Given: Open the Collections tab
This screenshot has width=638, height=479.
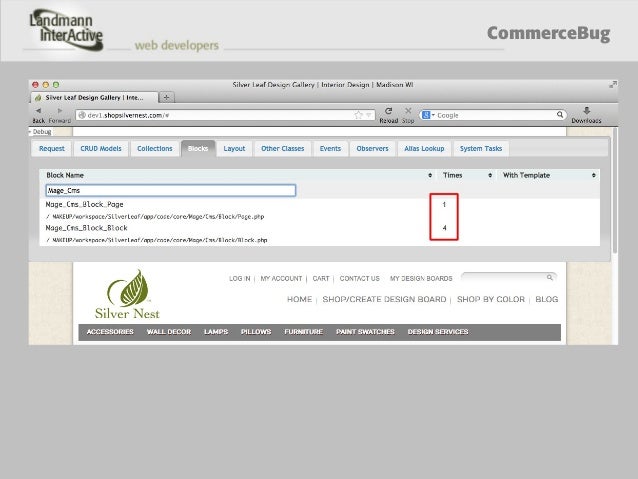Looking at the screenshot, I should pyautogui.click(x=155, y=149).
